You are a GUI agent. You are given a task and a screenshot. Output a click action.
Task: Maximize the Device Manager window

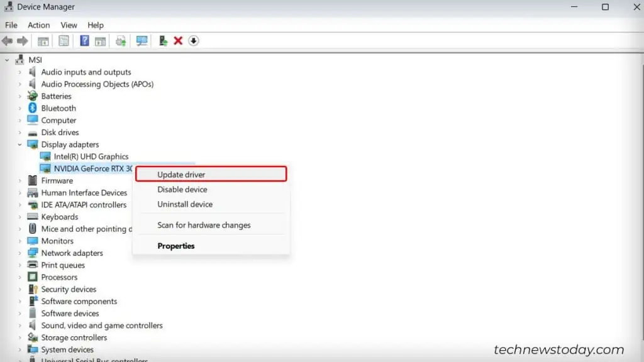605,7
